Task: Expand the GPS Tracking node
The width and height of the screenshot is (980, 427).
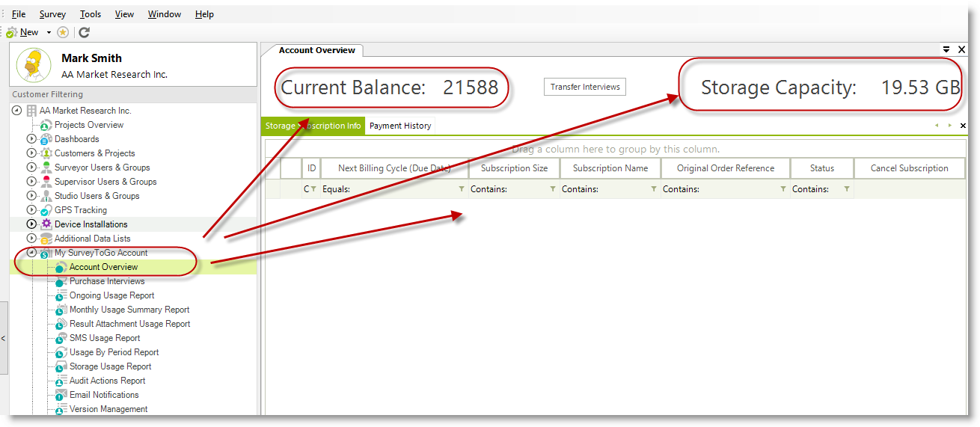Action: coord(31,210)
